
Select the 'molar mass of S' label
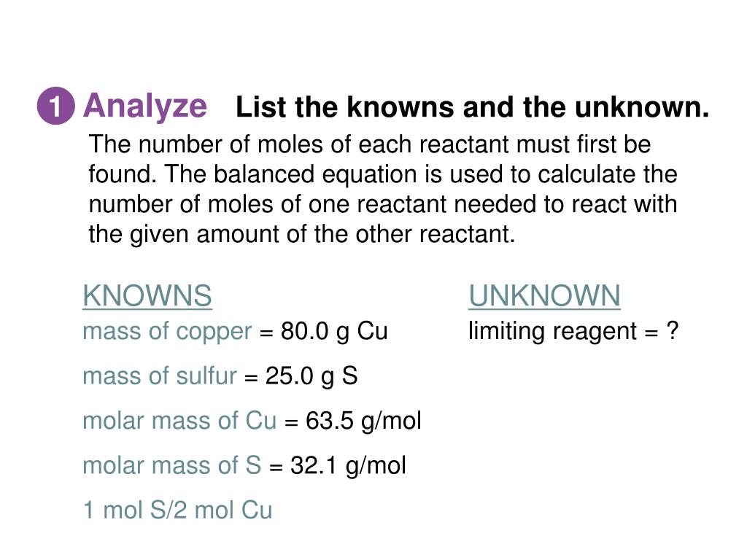[172, 466]
